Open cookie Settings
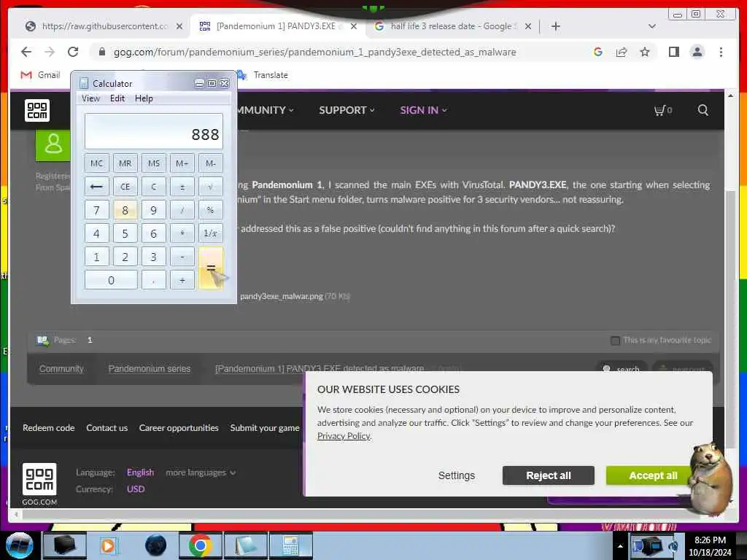 (x=457, y=475)
